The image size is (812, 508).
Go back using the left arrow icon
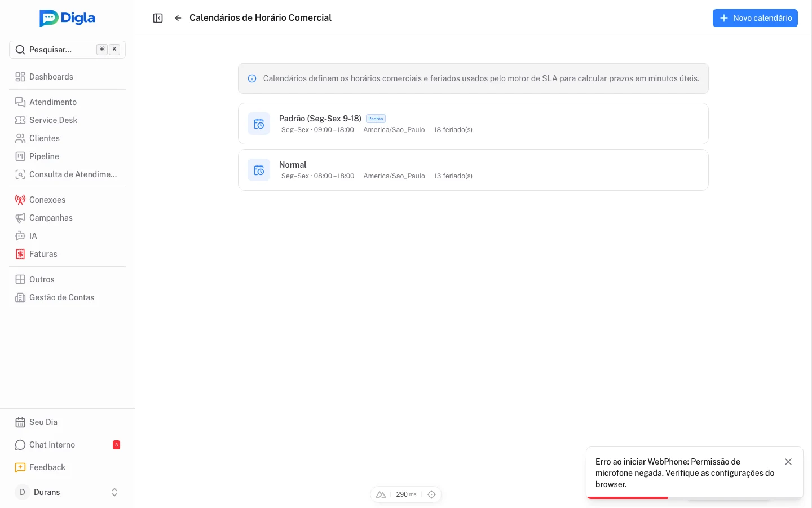click(178, 18)
